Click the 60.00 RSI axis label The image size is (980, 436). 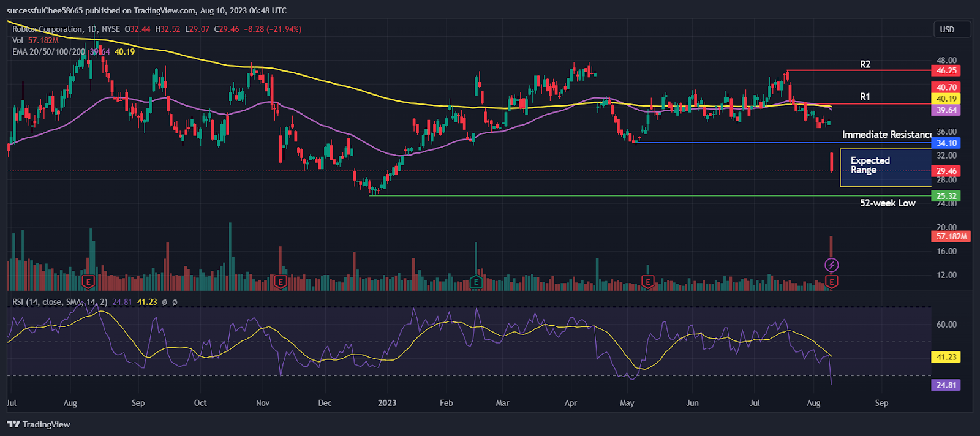946,325
